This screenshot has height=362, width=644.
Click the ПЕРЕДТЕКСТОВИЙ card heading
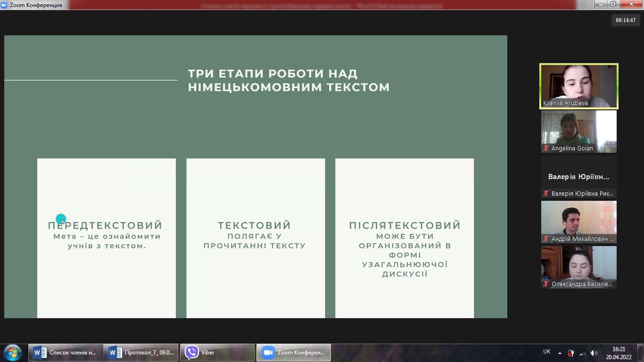tap(105, 225)
